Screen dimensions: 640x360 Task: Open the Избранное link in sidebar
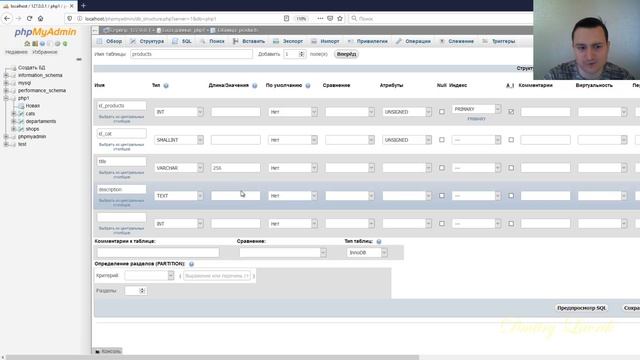coord(45,52)
